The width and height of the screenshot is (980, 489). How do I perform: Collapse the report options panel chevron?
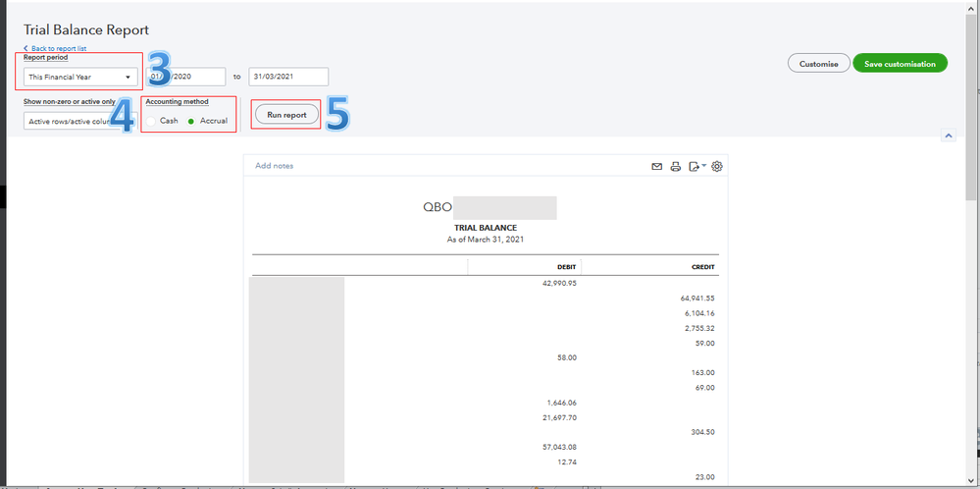pos(949,136)
